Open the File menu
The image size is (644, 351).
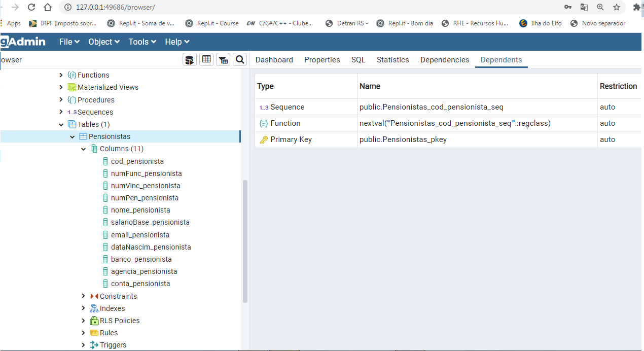coord(69,42)
